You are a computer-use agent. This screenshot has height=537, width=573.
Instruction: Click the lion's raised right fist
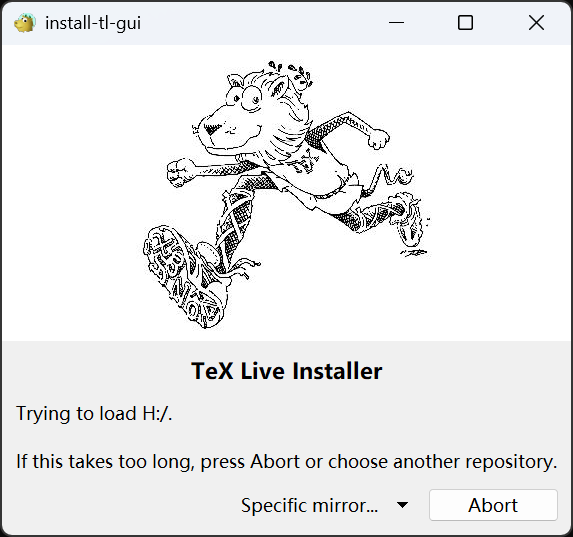[x=378, y=139]
